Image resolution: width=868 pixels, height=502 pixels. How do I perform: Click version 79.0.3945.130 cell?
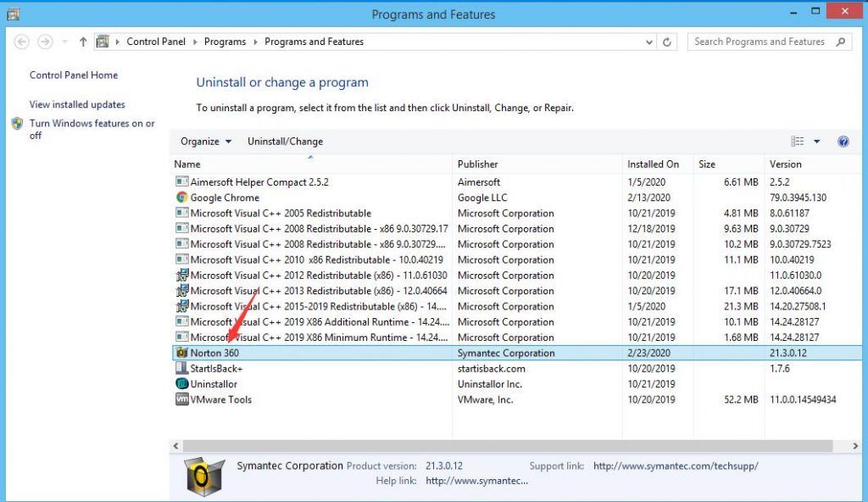pos(798,198)
